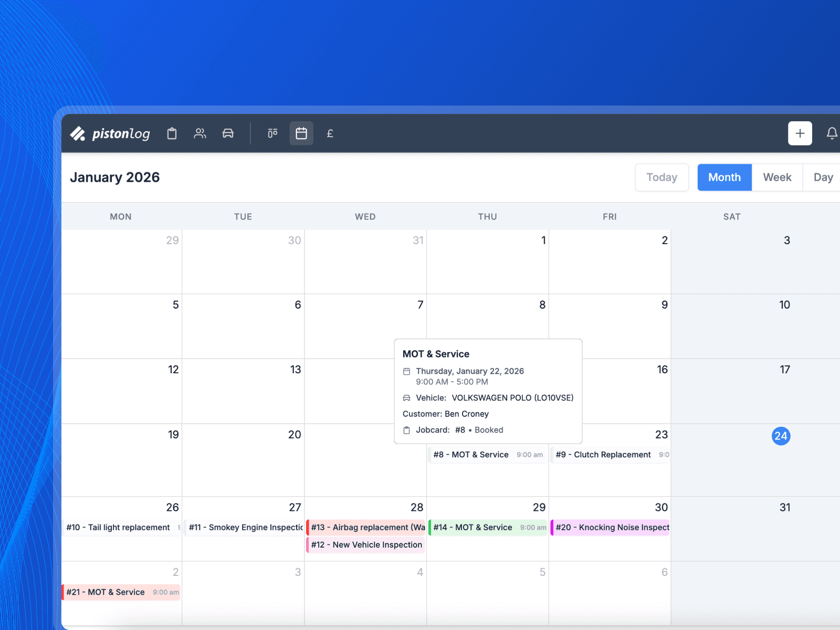Open the Vehicles section via the car icon

pyautogui.click(x=228, y=133)
